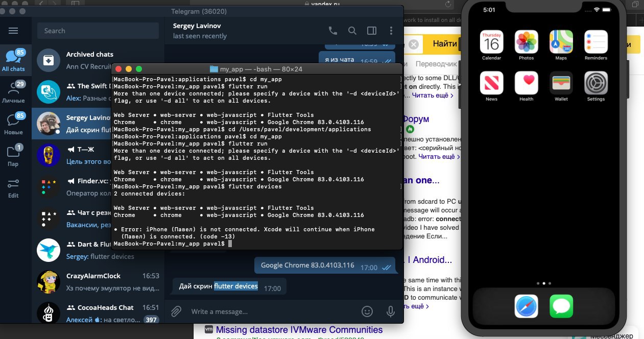
Task: Open the All chats folder
Action: pyautogui.click(x=14, y=61)
